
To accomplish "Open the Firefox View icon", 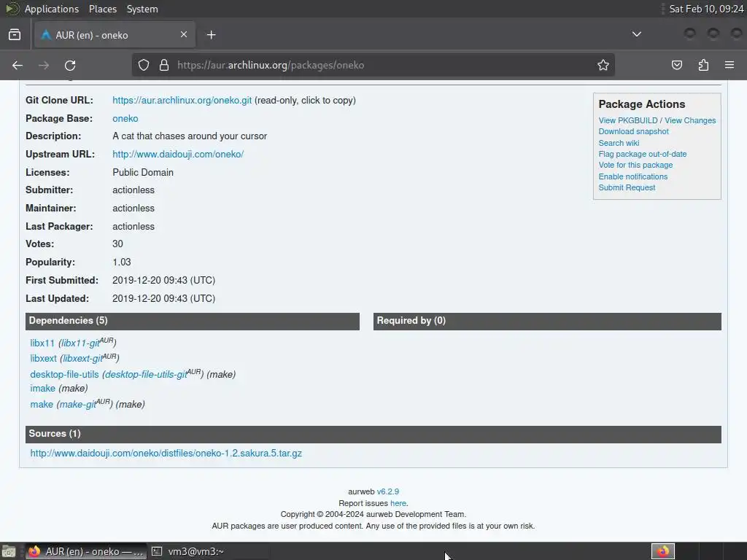I will tap(15, 35).
